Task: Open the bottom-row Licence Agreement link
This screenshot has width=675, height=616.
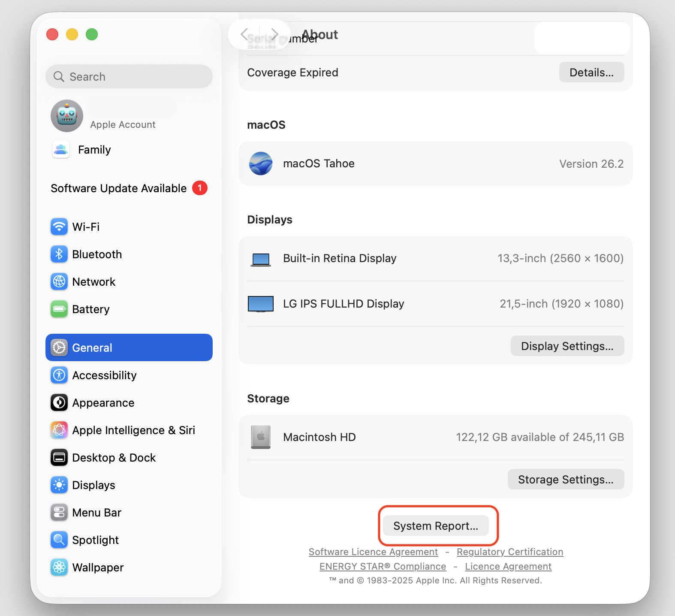Action: coord(508,566)
